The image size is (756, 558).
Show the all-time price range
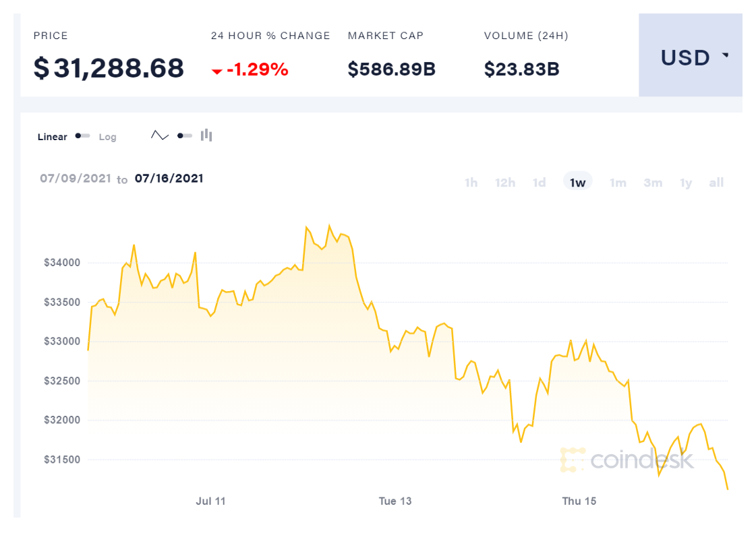tap(716, 183)
